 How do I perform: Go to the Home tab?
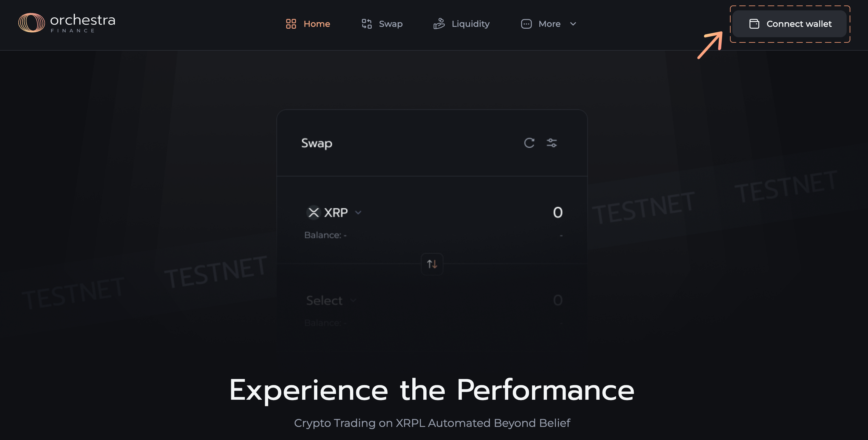click(316, 24)
